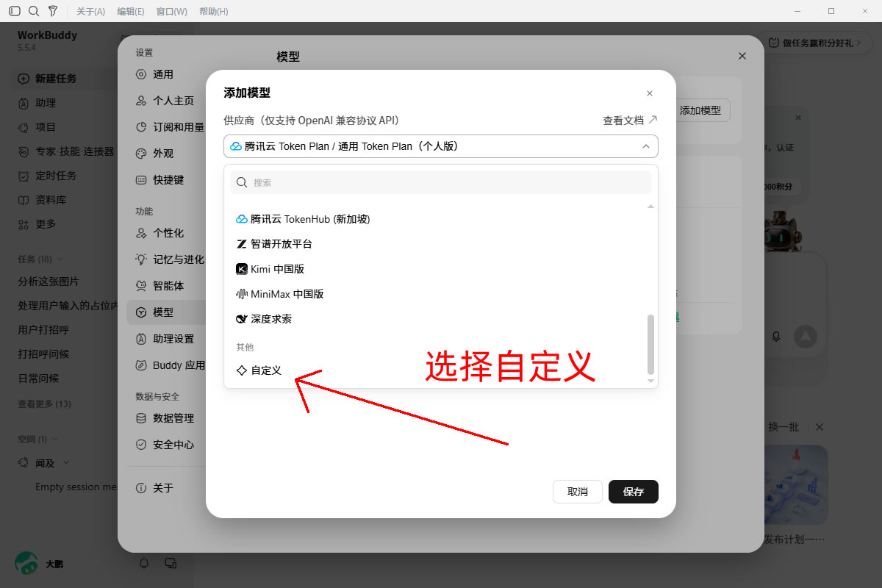
Task: Open the 窗口(W) menu
Action: click(172, 12)
